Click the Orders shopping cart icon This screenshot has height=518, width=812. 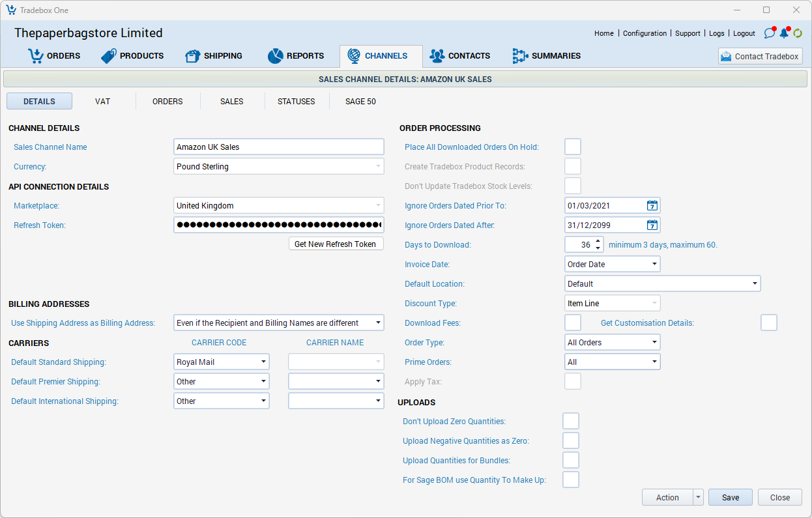click(x=35, y=56)
